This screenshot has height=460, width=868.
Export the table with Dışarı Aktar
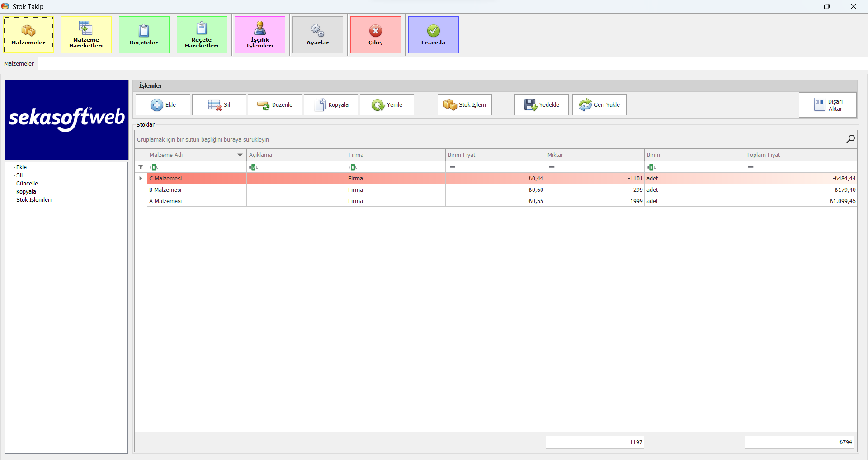(x=827, y=105)
